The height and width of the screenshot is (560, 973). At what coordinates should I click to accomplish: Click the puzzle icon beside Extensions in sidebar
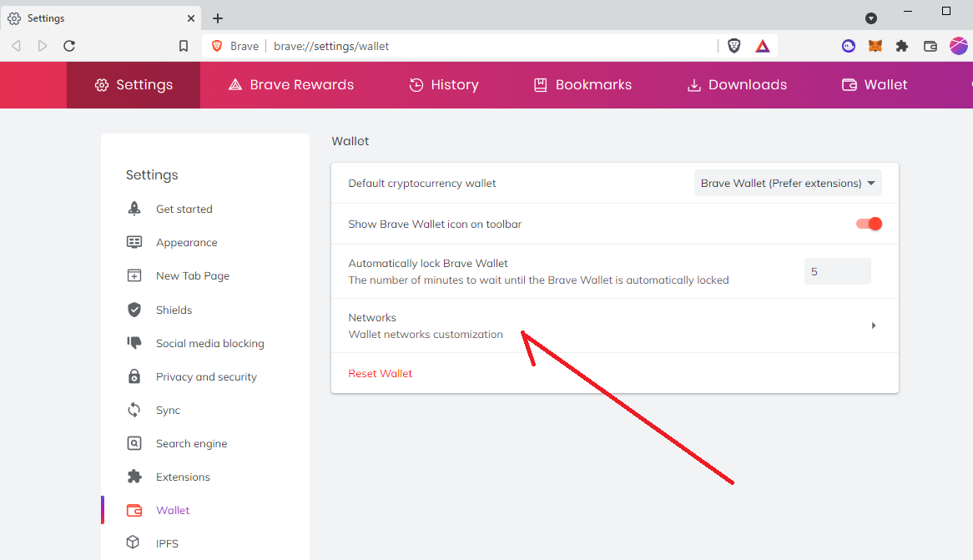coord(134,477)
